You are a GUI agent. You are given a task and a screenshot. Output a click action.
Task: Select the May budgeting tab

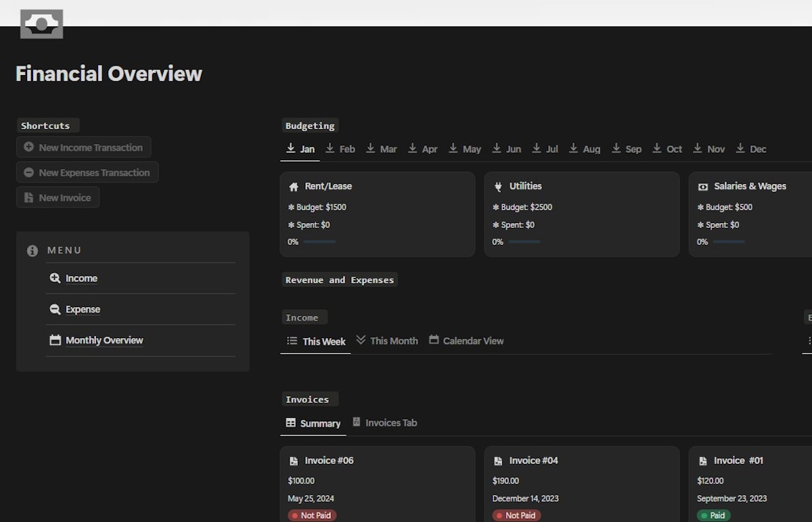coord(465,149)
